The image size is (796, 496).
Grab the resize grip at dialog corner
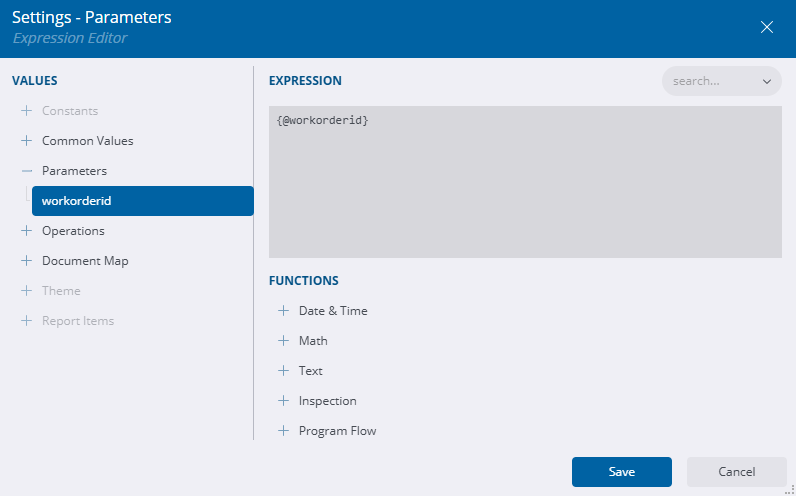pos(790,490)
